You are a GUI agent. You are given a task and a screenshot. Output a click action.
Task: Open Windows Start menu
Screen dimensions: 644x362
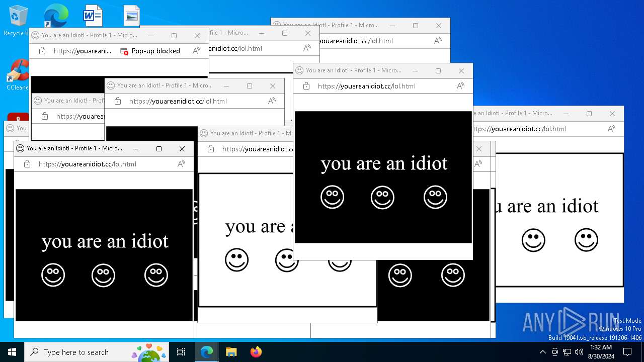click(x=12, y=352)
